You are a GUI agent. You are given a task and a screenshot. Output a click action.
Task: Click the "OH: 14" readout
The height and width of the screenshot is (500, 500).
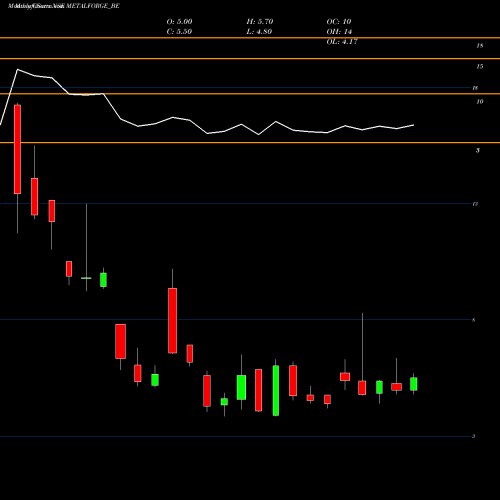pos(339,32)
